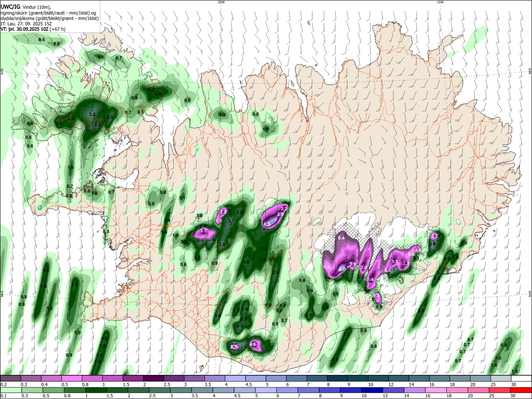Select the bright magenta 0.5–0.8 snow swatch

point(71,378)
